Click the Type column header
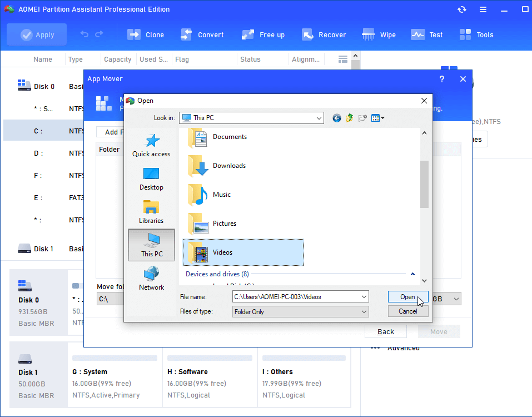Viewport: 532px width, 417px height. tap(75, 59)
